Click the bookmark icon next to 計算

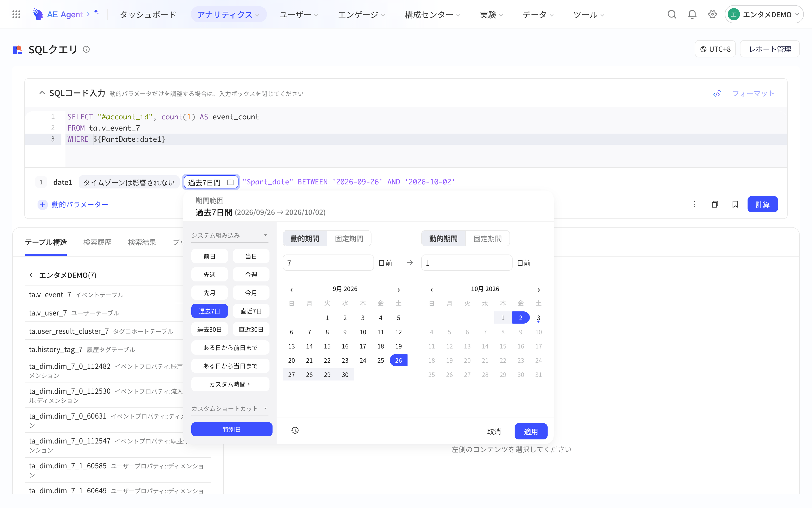735,204
